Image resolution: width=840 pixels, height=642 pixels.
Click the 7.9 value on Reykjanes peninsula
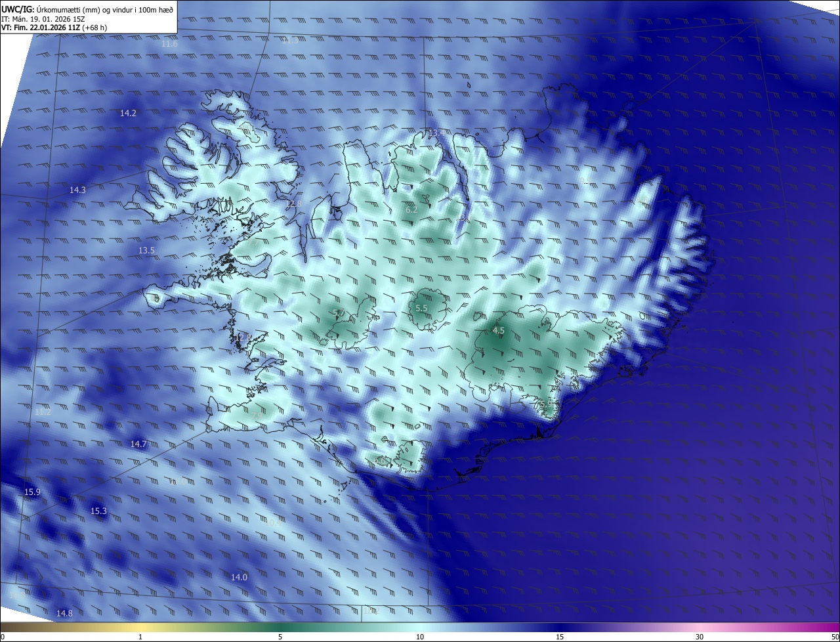tap(257, 415)
